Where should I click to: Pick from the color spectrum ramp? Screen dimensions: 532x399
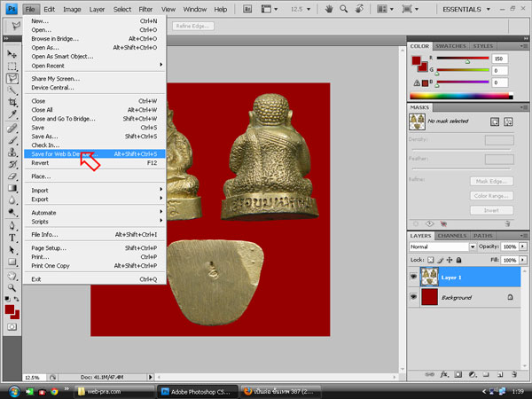461,96
